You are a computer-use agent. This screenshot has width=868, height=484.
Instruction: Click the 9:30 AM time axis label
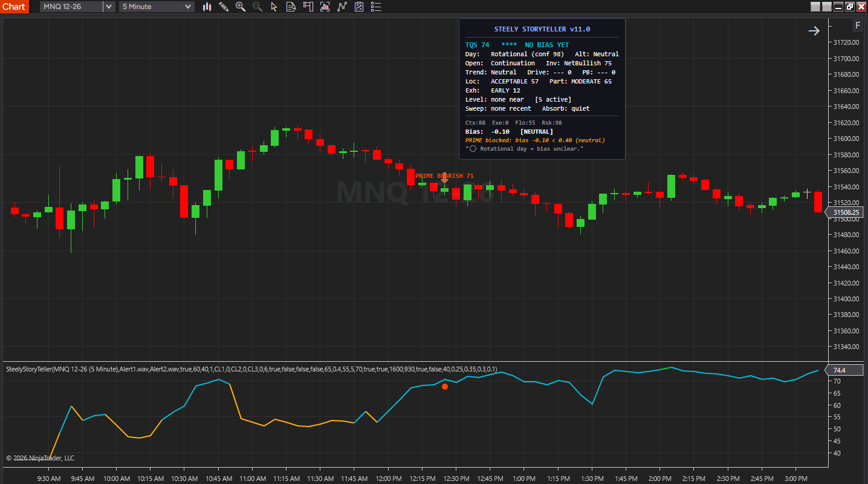(48, 478)
